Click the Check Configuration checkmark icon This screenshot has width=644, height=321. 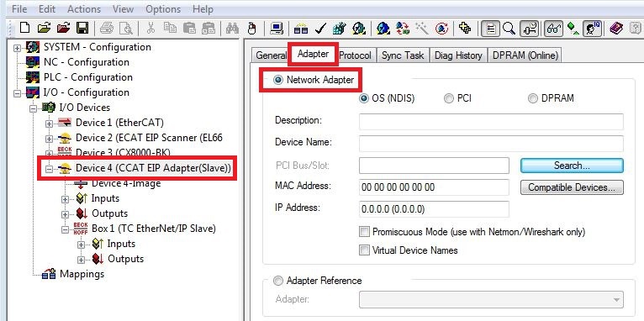click(x=320, y=28)
